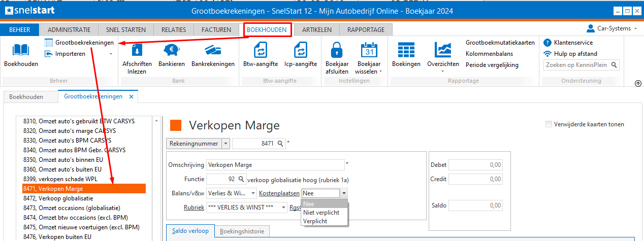Screen dimensions: 644x241
Task: Click the Klantenservice help icon
Action: click(548, 43)
